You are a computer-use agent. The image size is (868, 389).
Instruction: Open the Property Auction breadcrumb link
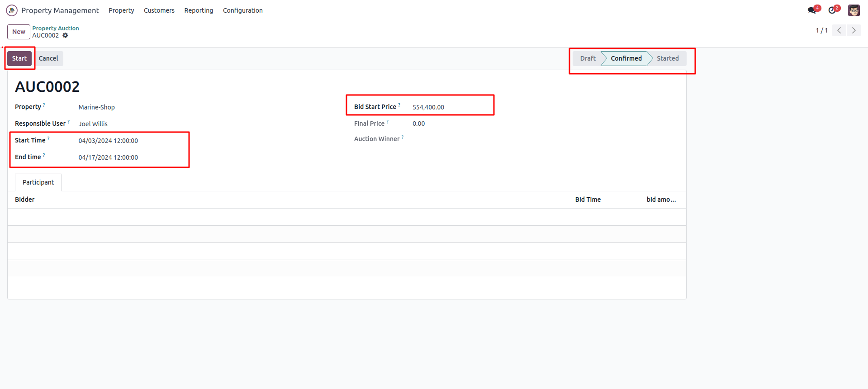coord(56,28)
